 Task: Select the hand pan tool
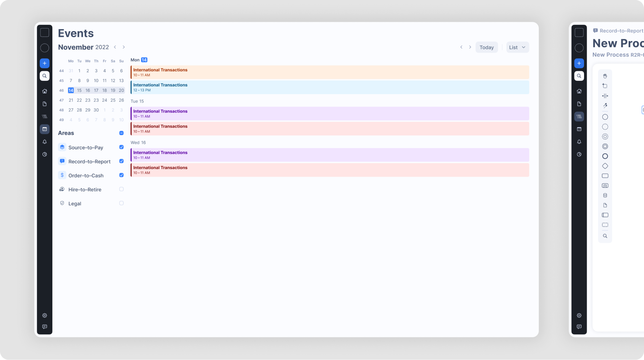(605, 76)
